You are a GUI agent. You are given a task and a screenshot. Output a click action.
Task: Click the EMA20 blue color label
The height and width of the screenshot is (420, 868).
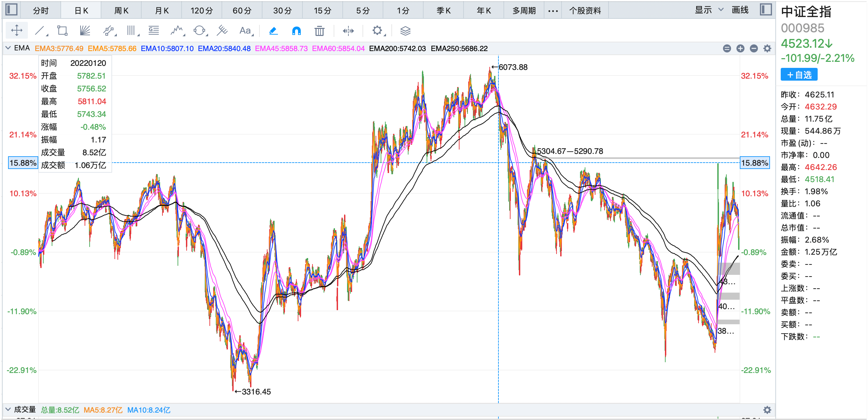pyautogui.click(x=224, y=49)
